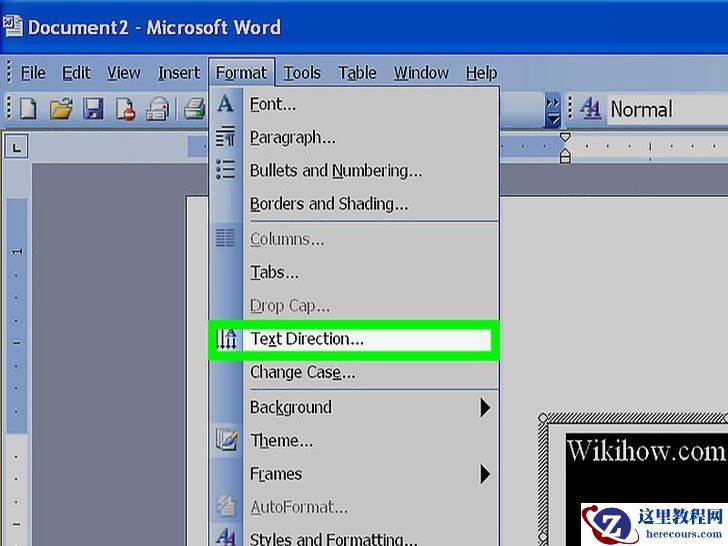Select Text Direction... menu entry
Screen dimensions: 728x546
tap(355, 339)
